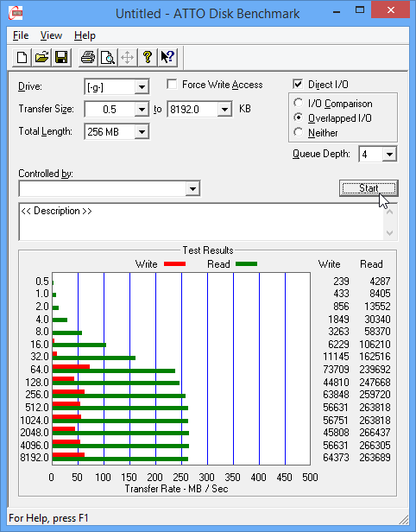Minimize the ATTO Disk Benchmark window
This screenshot has width=416, height=532.
[x=337, y=11]
